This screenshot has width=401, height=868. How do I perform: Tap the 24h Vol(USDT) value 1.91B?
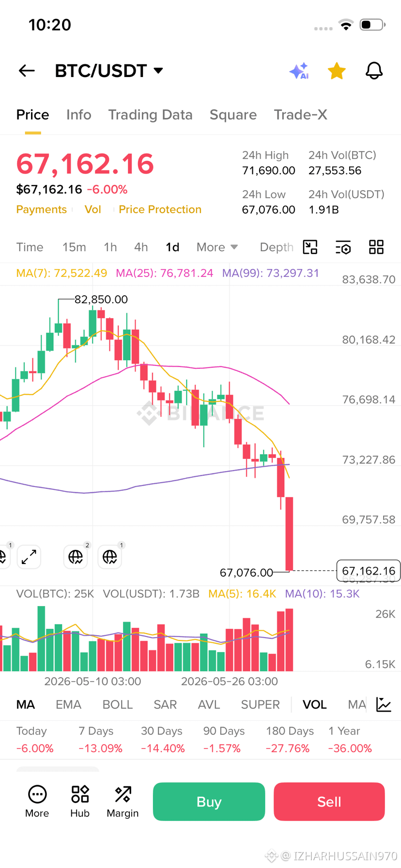pos(324,210)
